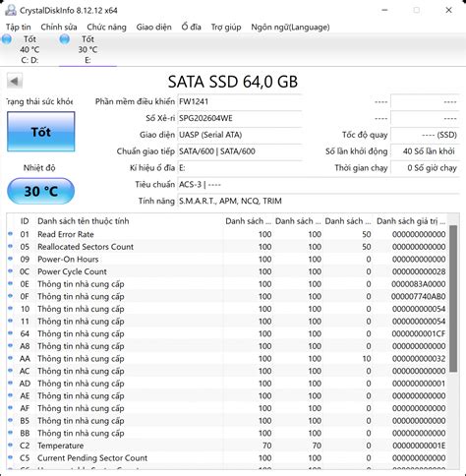
Task: Click raw value 000000000032
Action: tap(419, 359)
